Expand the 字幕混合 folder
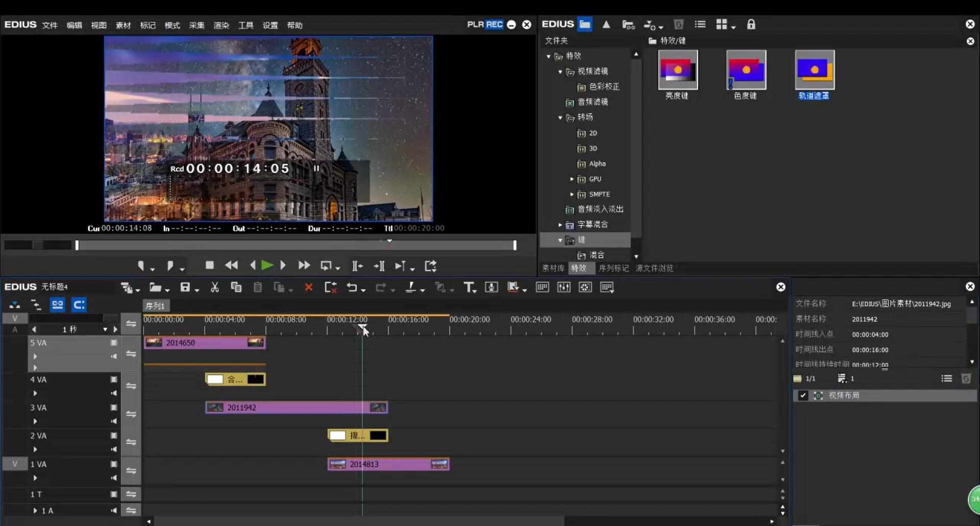This screenshot has height=526, width=980. 560,225
